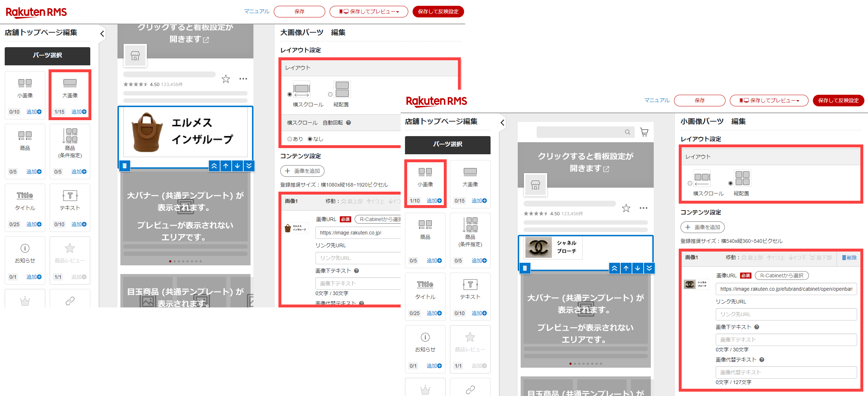The height and width of the screenshot is (396, 868).
Task: Click R-Cabinetから選択 in right window
Action: (782, 275)
